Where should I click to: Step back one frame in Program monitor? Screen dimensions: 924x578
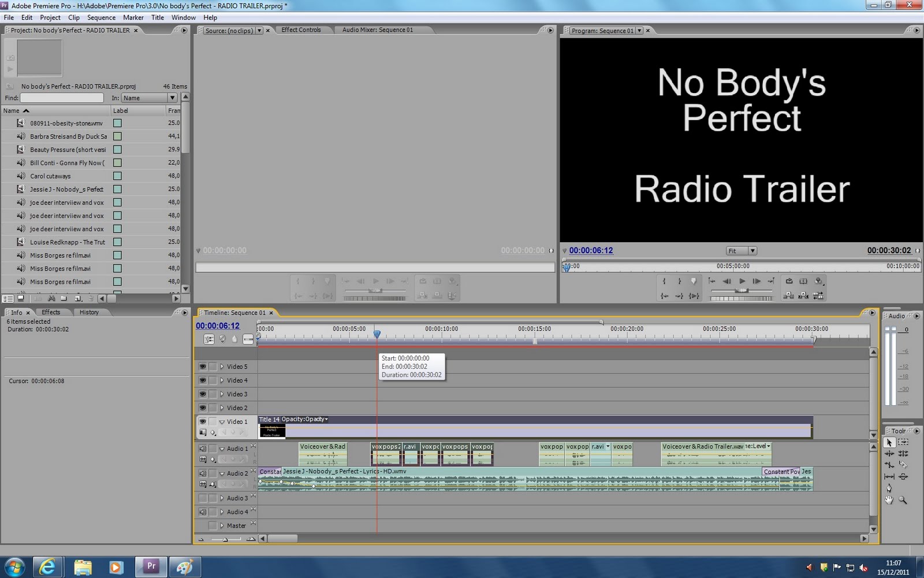click(x=727, y=281)
